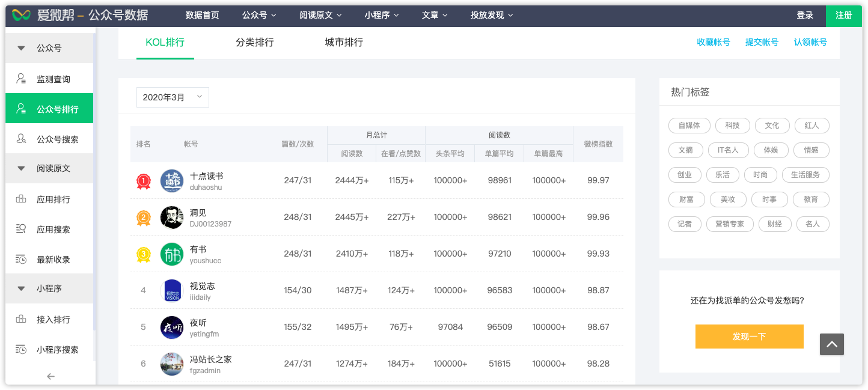The width and height of the screenshot is (868, 390).
Task: Click the 在看/点赞数 column header
Action: pyautogui.click(x=401, y=154)
